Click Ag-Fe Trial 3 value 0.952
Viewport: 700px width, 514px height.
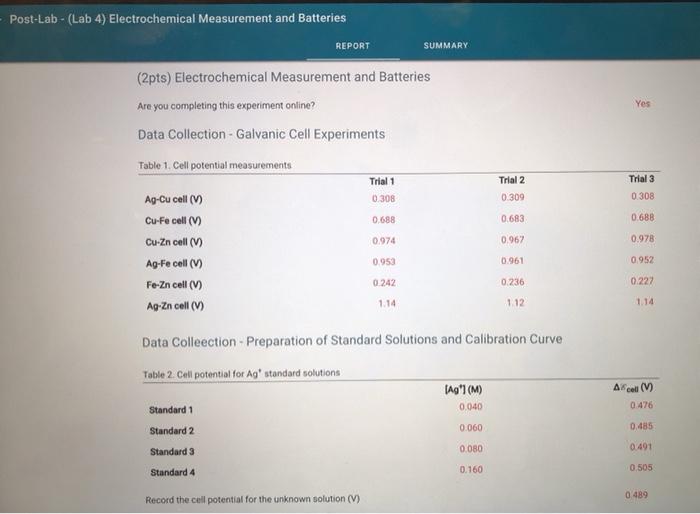click(642, 259)
